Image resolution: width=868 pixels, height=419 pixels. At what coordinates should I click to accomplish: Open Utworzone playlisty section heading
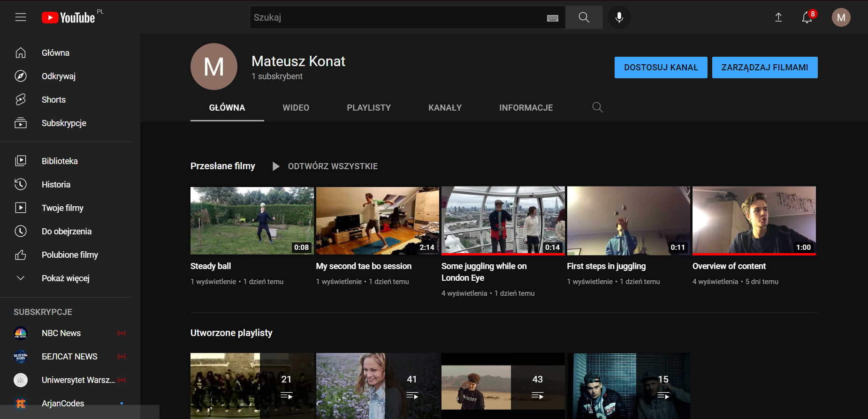pos(231,333)
